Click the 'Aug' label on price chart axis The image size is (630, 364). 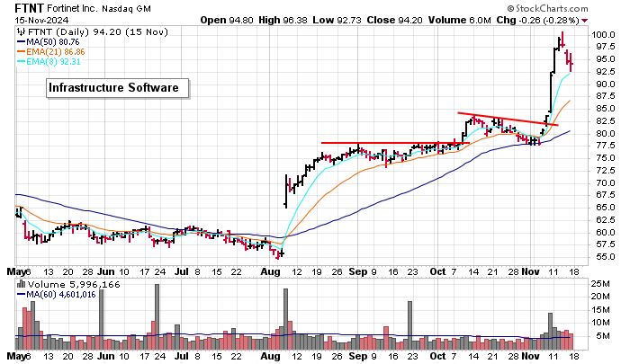click(270, 272)
